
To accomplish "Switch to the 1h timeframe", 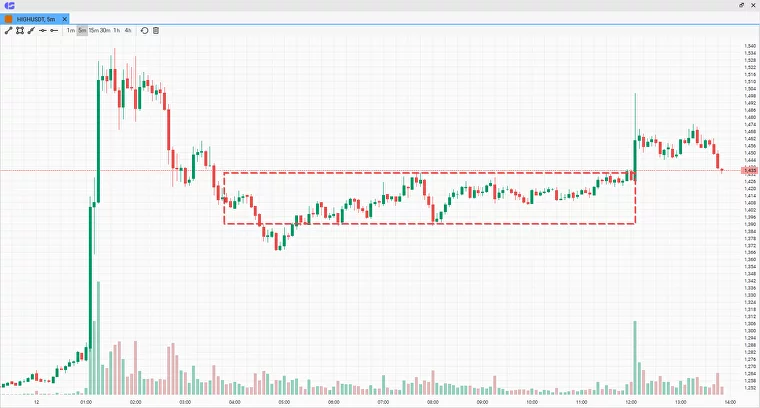I will point(117,31).
